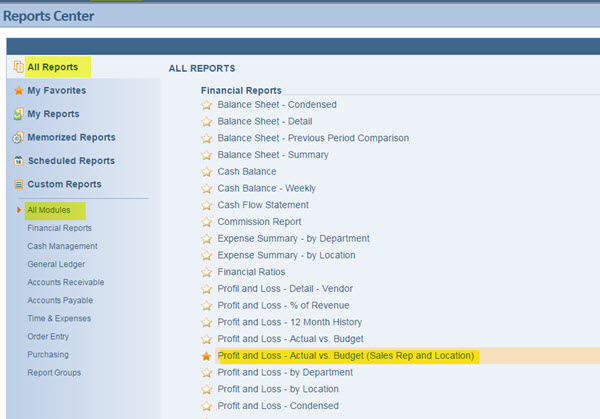Click the Memorized Reports icon

coord(18,137)
